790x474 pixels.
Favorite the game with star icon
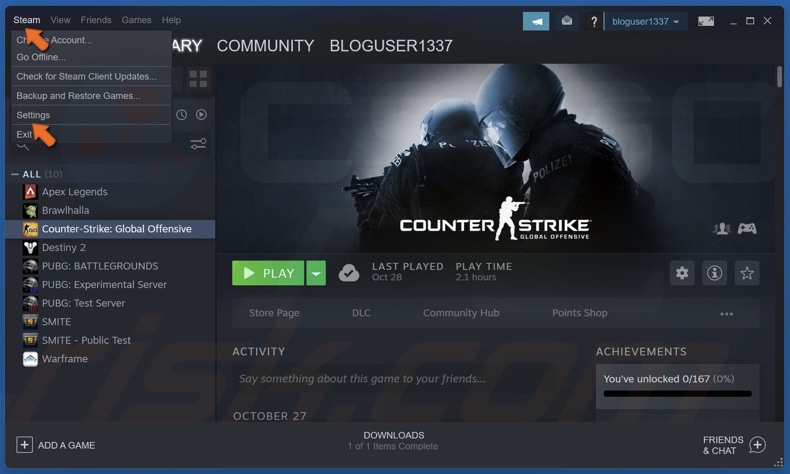(747, 274)
